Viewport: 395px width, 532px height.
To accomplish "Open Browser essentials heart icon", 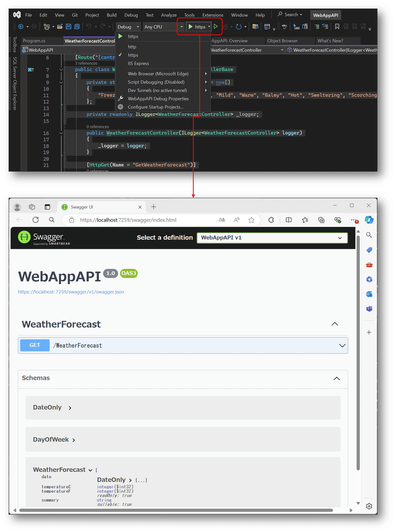I will 338,220.
